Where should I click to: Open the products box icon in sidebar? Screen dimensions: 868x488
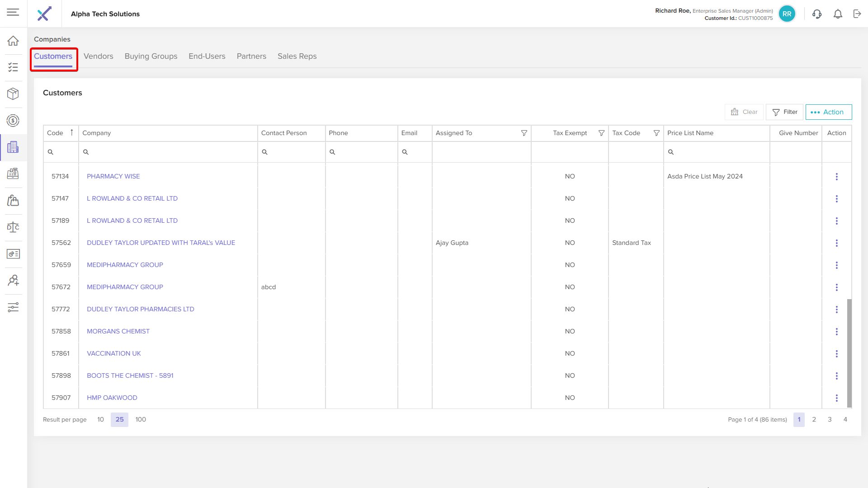13,94
